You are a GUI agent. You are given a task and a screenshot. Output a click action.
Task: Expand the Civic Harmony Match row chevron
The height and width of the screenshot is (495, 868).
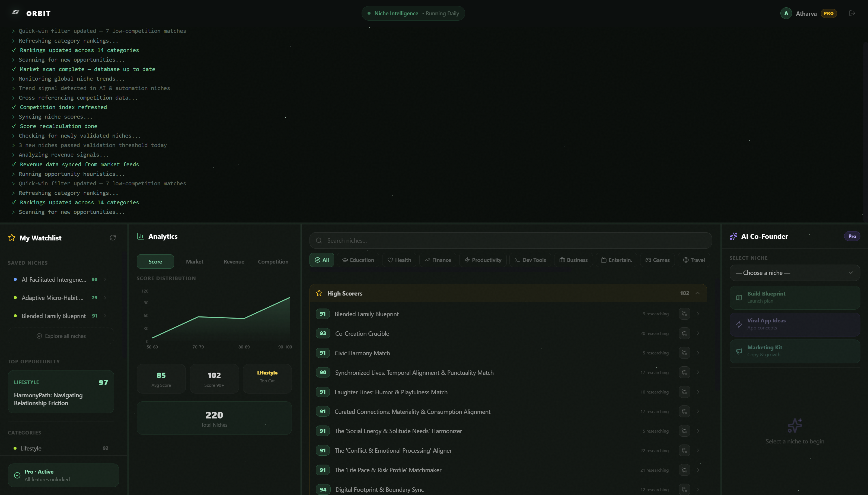pyautogui.click(x=698, y=353)
